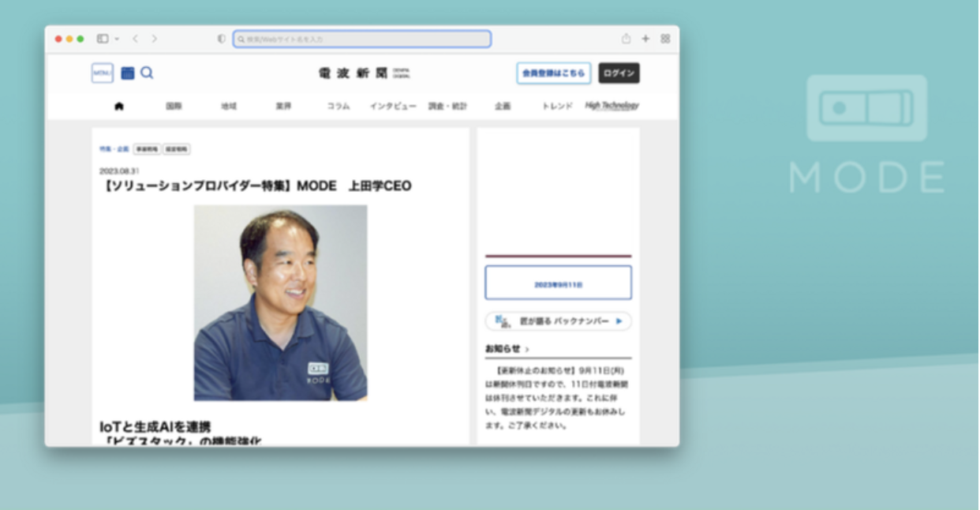Click the privacy shield icon beside address bar
Image resolution: width=980 pixels, height=510 pixels.
click(222, 39)
